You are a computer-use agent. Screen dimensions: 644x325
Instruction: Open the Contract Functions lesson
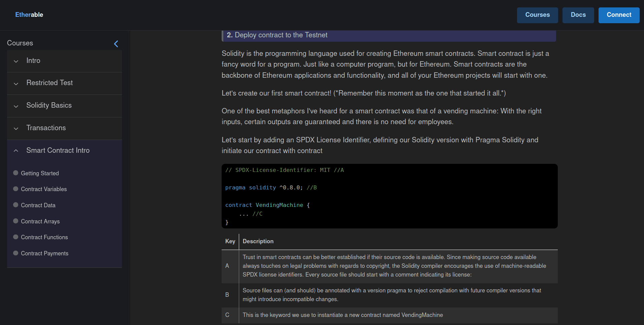point(44,237)
